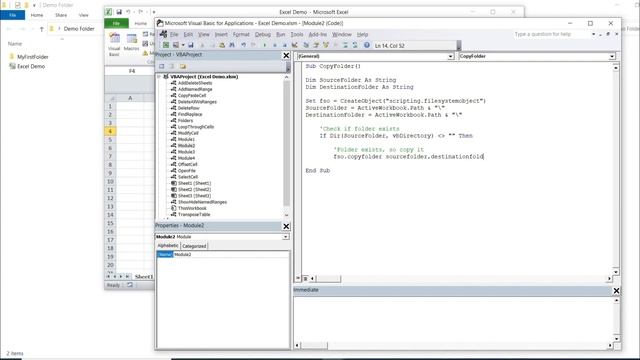Open the File menu in VBA editor

[x=174, y=34]
